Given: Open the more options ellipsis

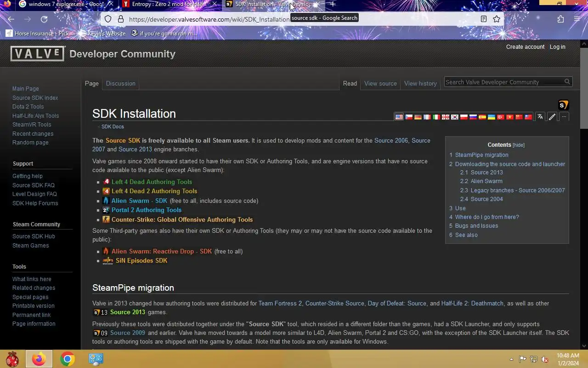Looking at the screenshot, I should pos(564,117).
